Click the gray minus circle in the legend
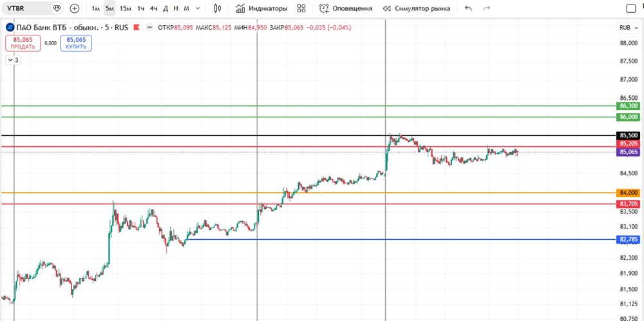The image size is (644, 321). click(150, 28)
